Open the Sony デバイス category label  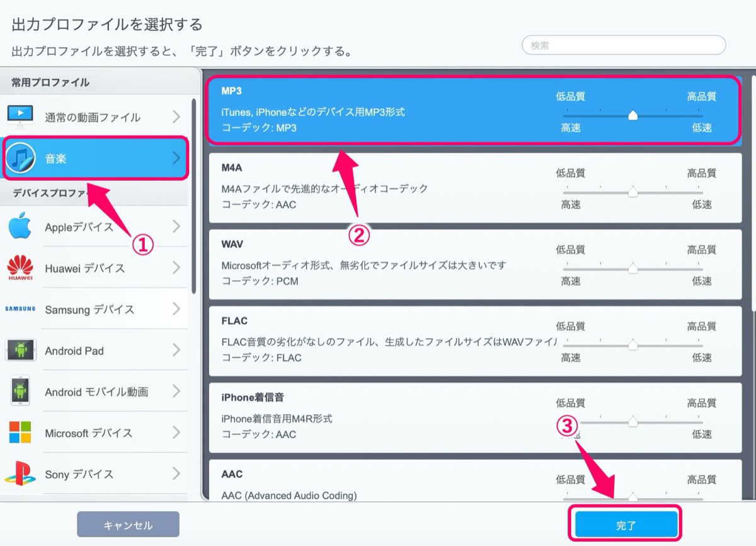79,474
